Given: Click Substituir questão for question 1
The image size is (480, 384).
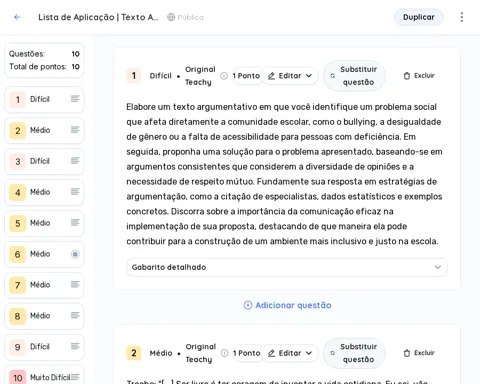Looking at the screenshot, I should pyautogui.click(x=354, y=76).
